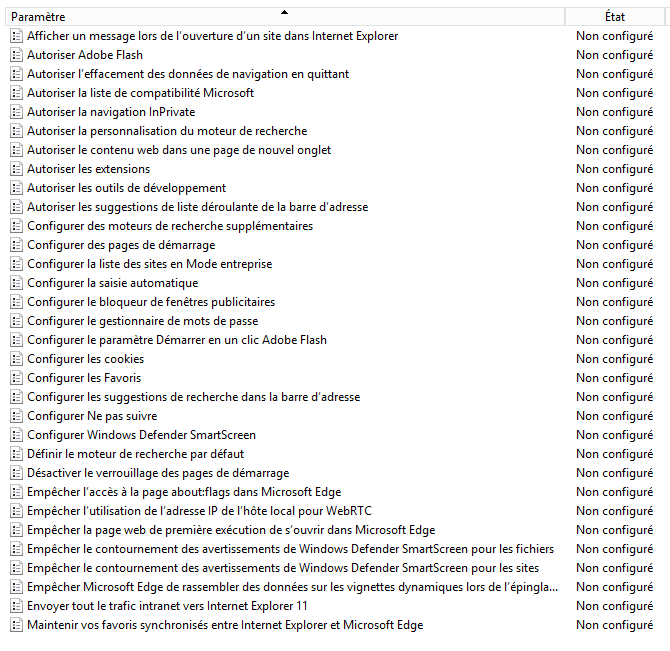Select 'Empêcher l'accès à la page about:flags'
The image size is (670, 651).
[184, 492]
